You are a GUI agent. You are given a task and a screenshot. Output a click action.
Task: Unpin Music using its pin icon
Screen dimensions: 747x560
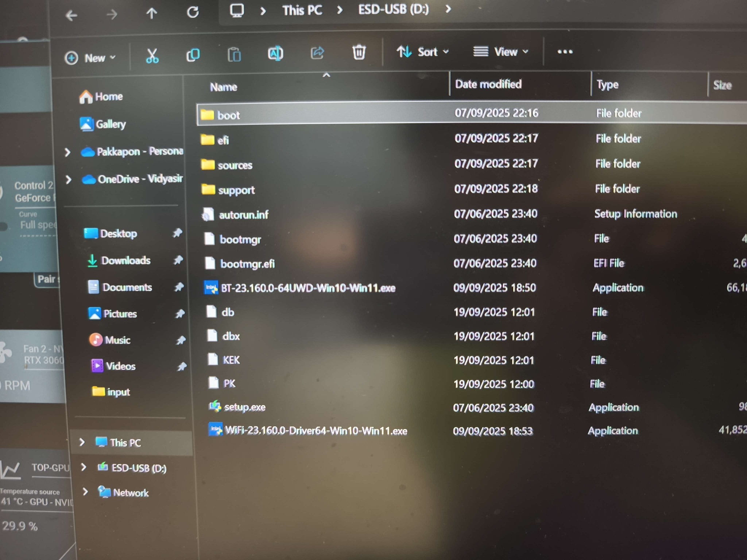181,340
